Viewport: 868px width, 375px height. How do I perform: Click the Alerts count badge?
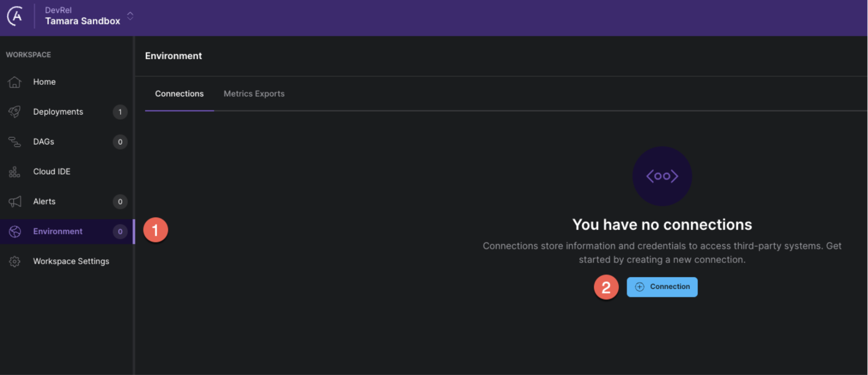point(120,201)
